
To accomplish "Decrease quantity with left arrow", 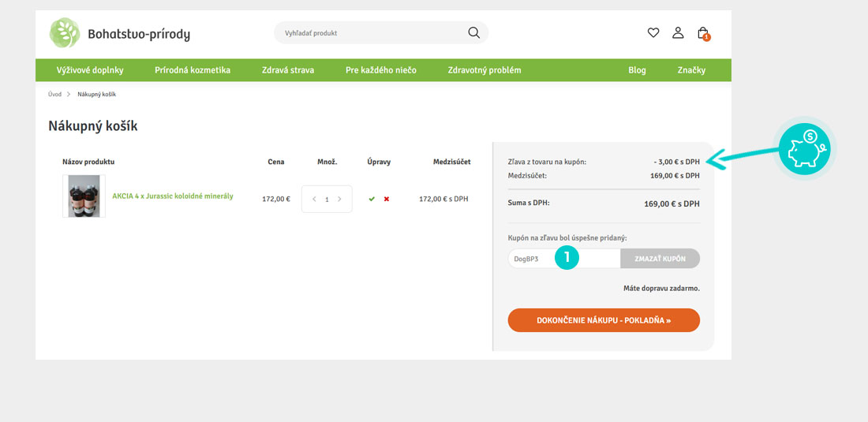I will [x=314, y=199].
